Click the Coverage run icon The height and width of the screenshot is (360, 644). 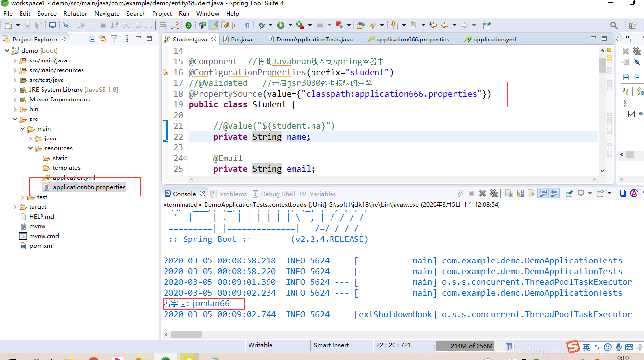coord(300,25)
